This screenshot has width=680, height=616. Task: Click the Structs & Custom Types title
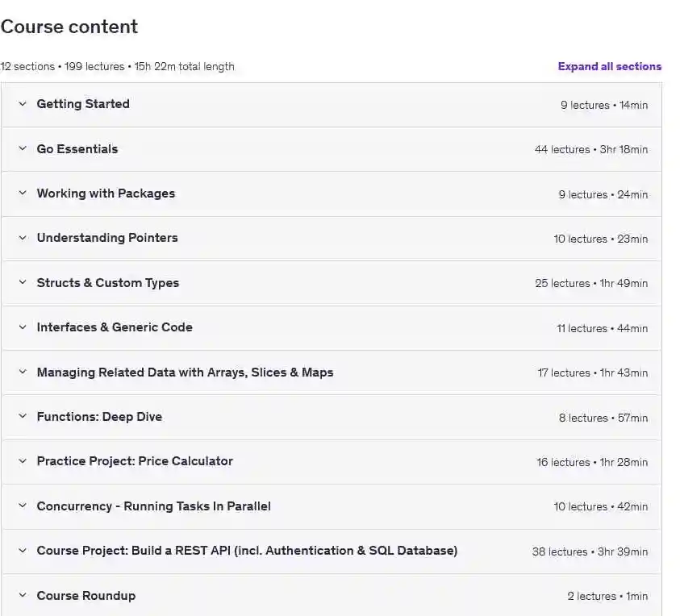(x=108, y=283)
